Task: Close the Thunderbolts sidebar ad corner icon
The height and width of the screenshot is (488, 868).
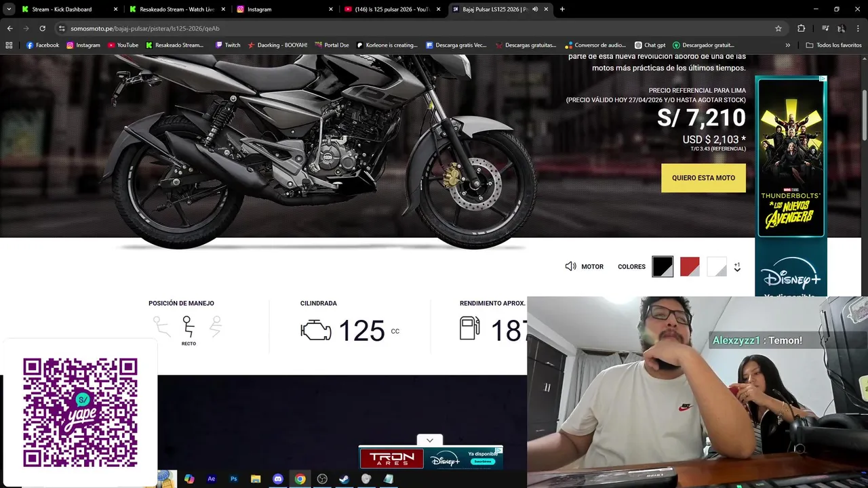Action: [x=823, y=79]
